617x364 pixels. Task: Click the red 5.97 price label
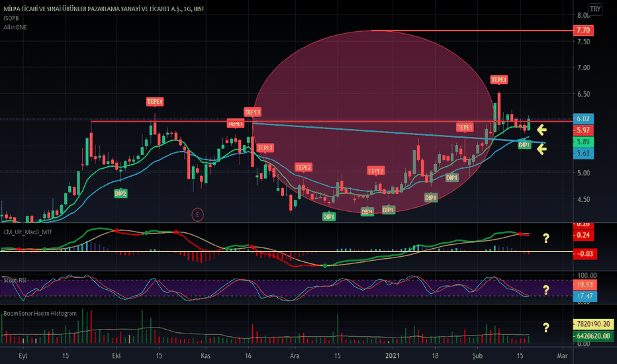[583, 130]
